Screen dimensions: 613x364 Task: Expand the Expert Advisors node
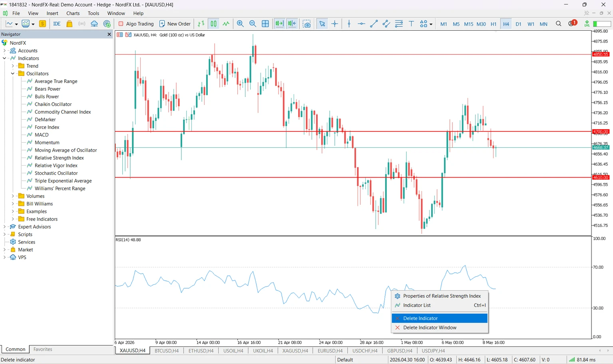4,227
